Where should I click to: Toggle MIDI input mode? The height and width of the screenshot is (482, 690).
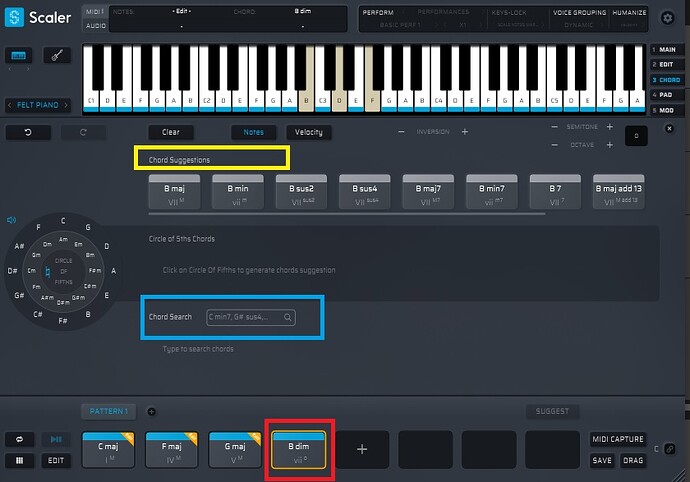95,12
